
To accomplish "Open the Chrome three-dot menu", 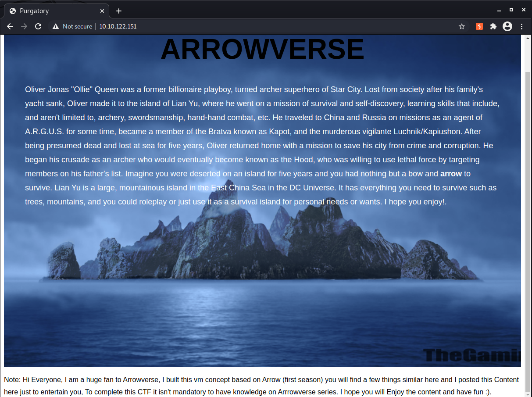I will (x=522, y=26).
